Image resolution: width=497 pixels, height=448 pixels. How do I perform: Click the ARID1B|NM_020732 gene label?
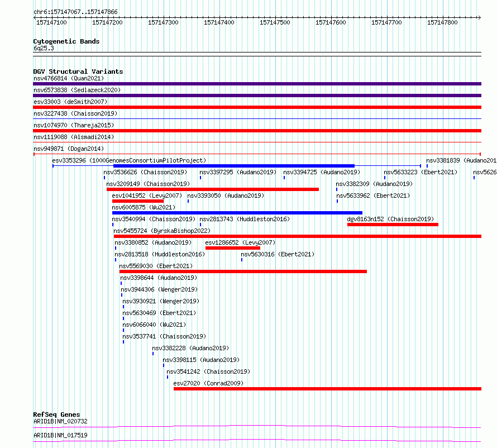[60, 421]
